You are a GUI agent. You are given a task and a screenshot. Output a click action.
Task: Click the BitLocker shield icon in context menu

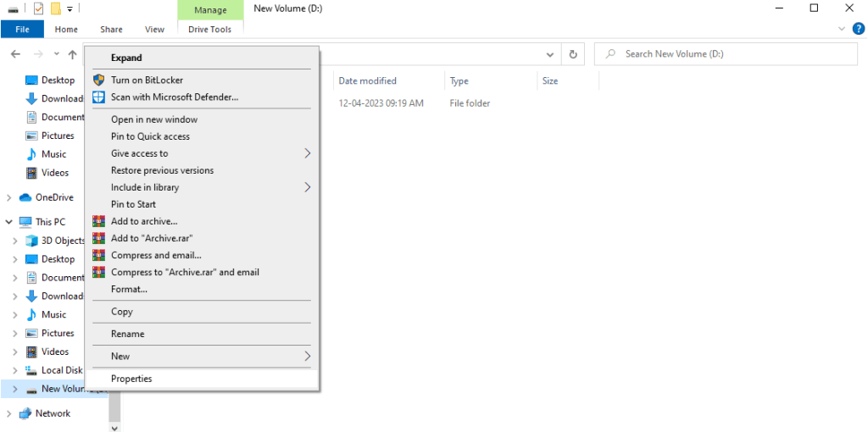[x=98, y=80]
